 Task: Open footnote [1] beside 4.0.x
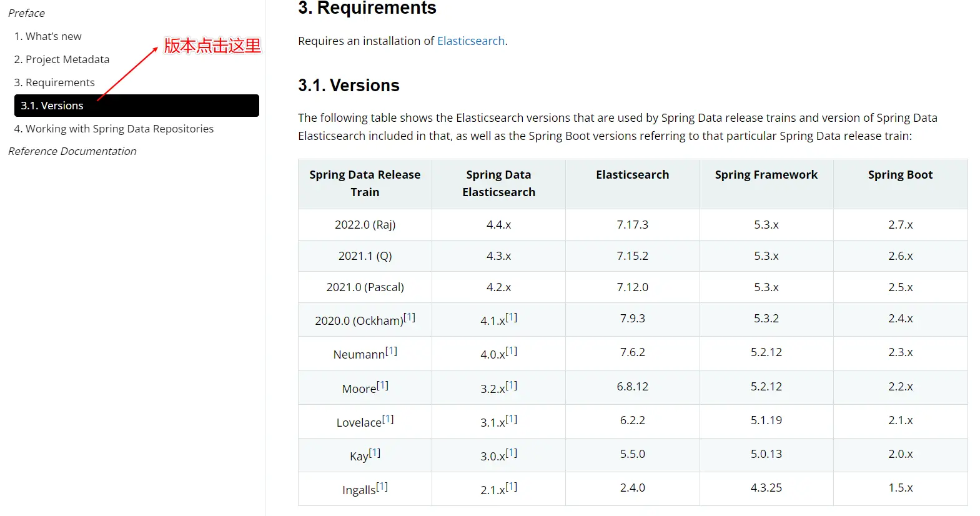point(512,350)
